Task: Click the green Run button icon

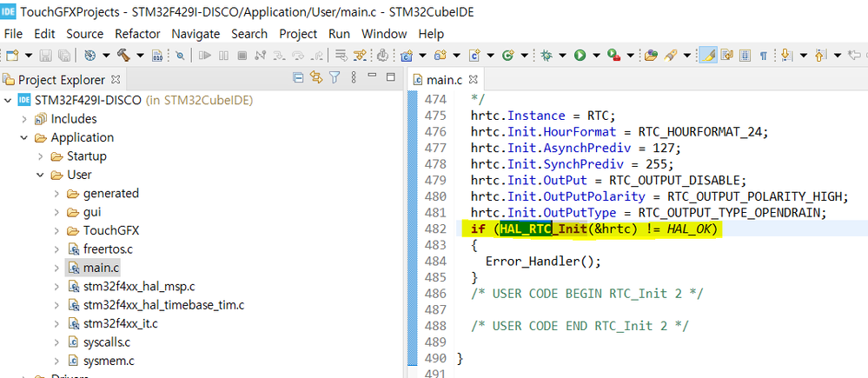Action: tap(580, 56)
